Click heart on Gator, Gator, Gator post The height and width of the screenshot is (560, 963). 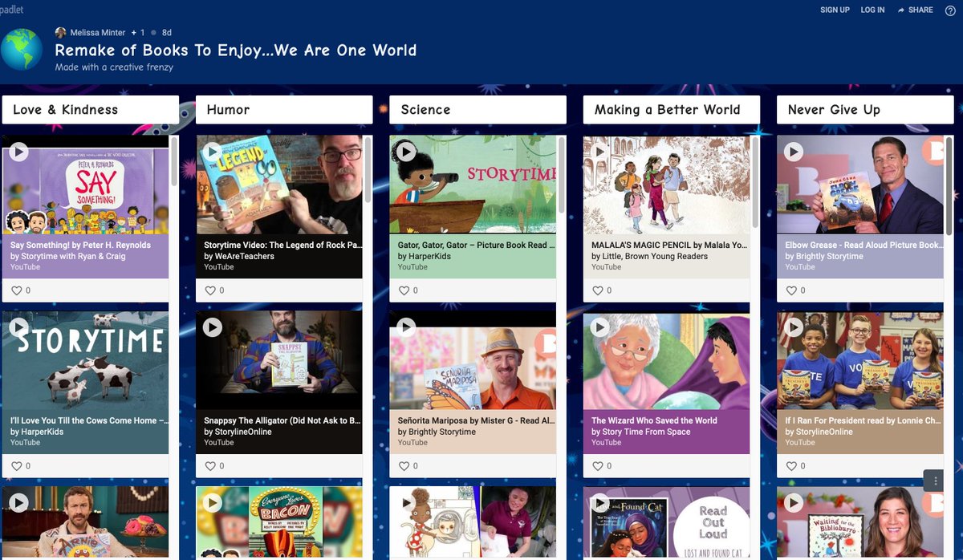point(404,290)
